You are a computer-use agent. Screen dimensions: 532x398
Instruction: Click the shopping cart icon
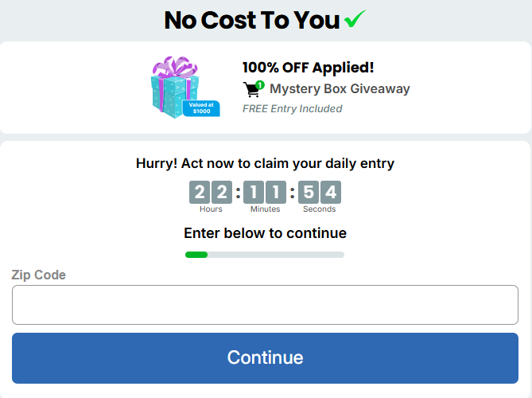251,89
